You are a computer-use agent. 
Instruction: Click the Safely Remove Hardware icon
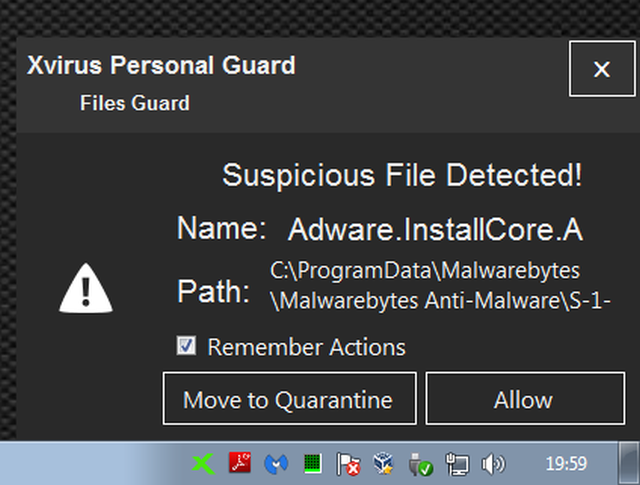[420, 464]
